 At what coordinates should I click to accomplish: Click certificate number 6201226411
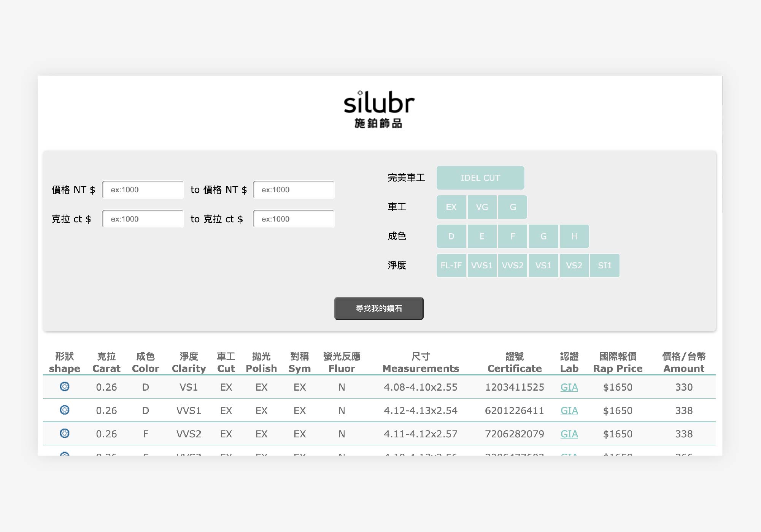(515, 410)
